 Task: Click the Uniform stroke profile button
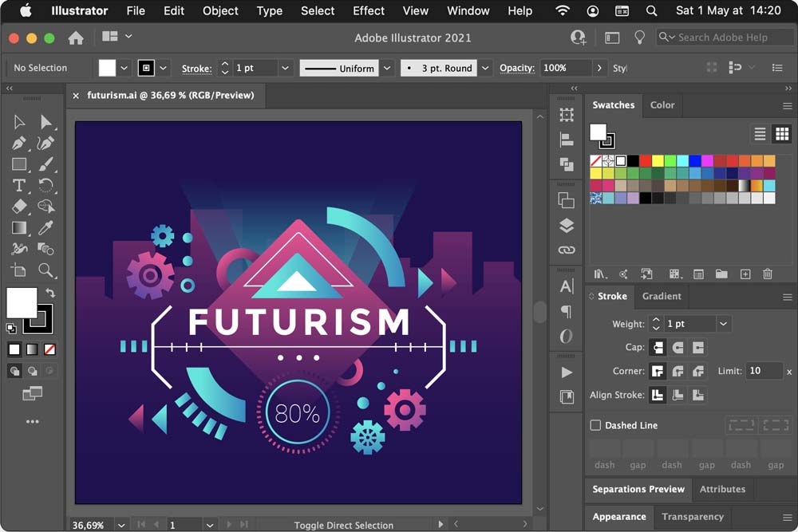(339, 69)
